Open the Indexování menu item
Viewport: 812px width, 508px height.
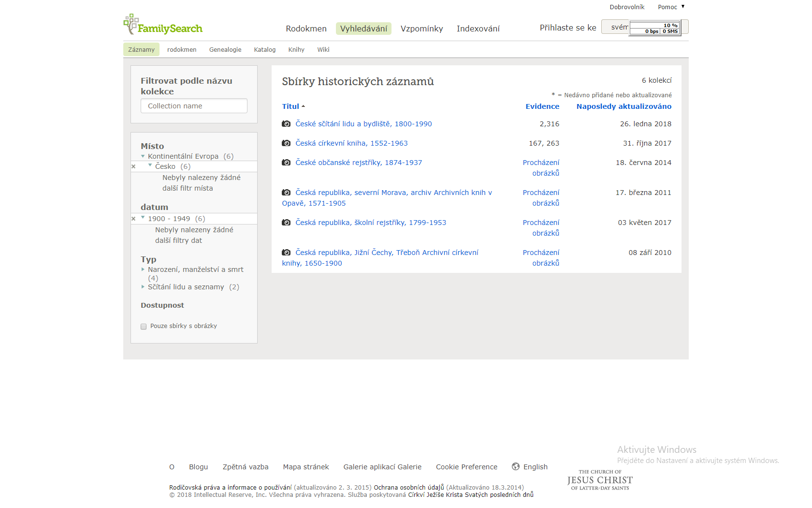tap(478, 29)
